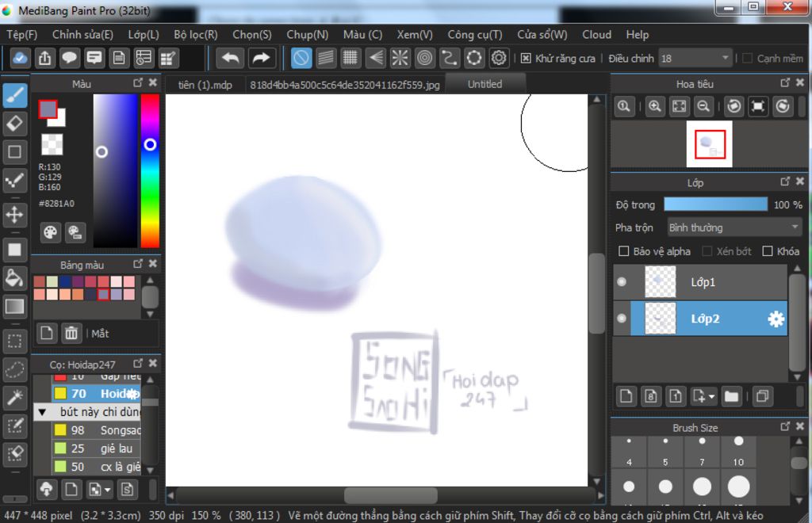
Task: Select the Gradient tool
Action: click(x=14, y=306)
